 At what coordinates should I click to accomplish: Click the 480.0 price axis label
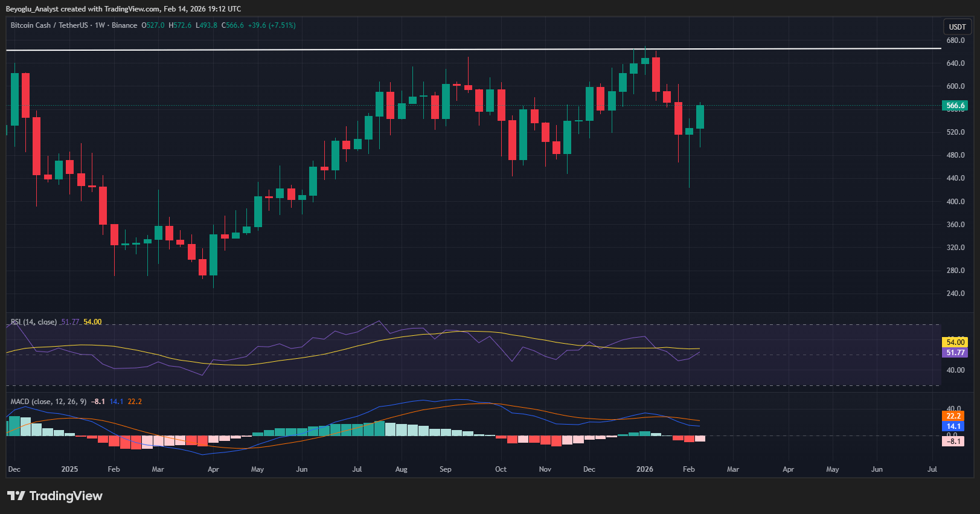pyautogui.click(x=956, y=155)
